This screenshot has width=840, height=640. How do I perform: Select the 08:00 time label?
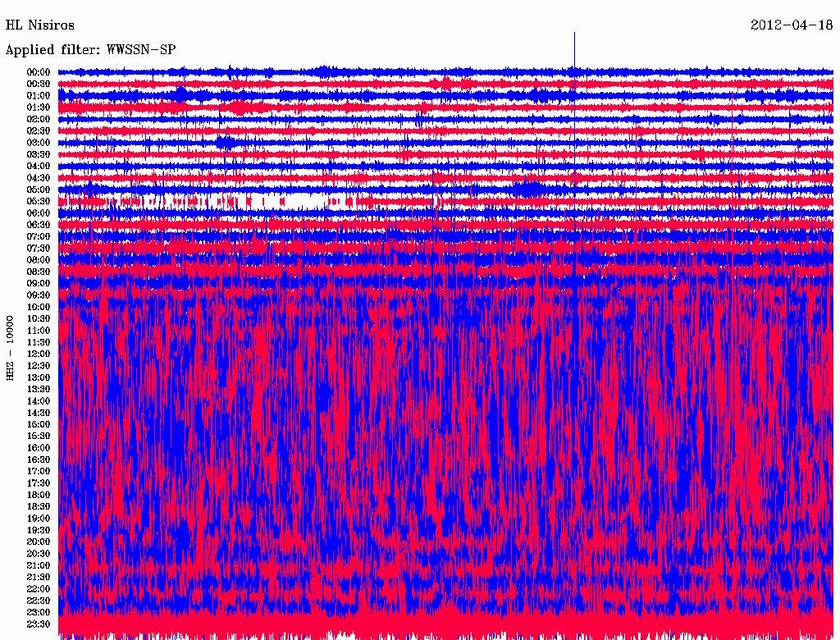tap(38, 260)
